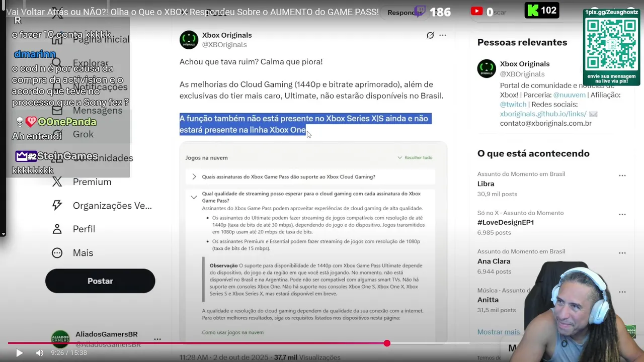644x362 pixels.
Task: Click the 9:26 / 15:38 time display
Action: 69,353
